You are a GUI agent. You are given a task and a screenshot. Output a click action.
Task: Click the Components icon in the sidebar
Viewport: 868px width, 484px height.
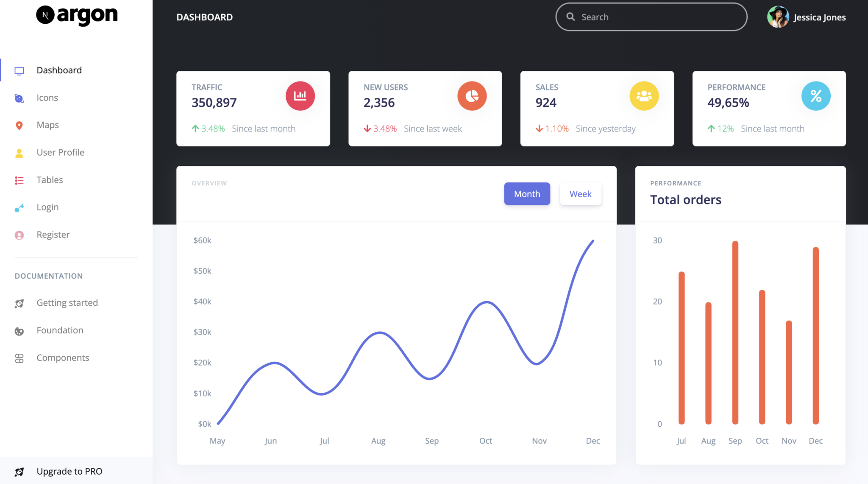[19, 358]
